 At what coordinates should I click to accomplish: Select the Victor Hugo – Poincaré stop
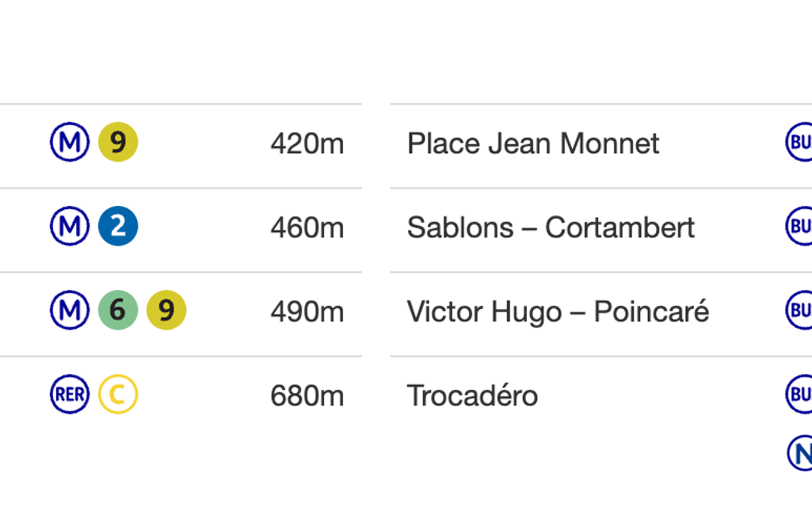pyautogui.click(x=558, y=311)
